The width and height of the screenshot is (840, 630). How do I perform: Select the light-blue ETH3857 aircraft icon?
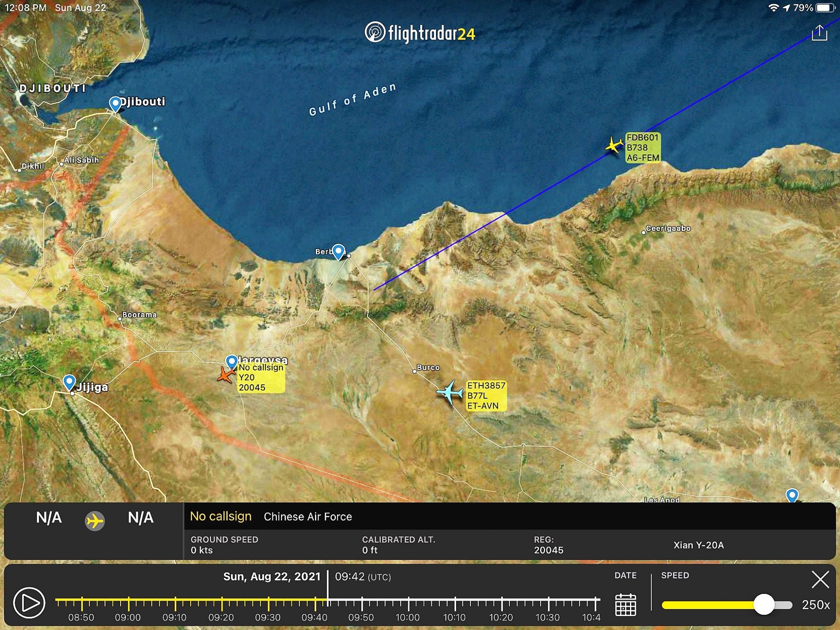(x=450, y=392)
